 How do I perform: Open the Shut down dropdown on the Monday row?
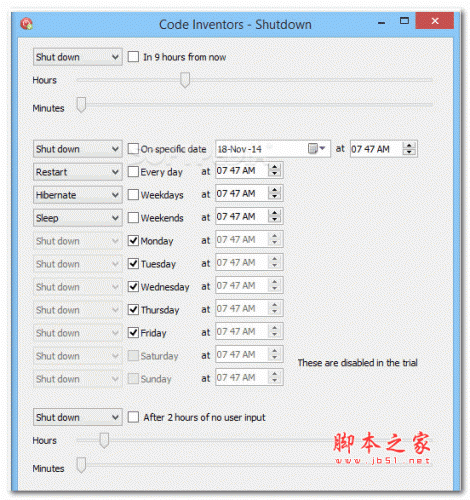[78, 241]
